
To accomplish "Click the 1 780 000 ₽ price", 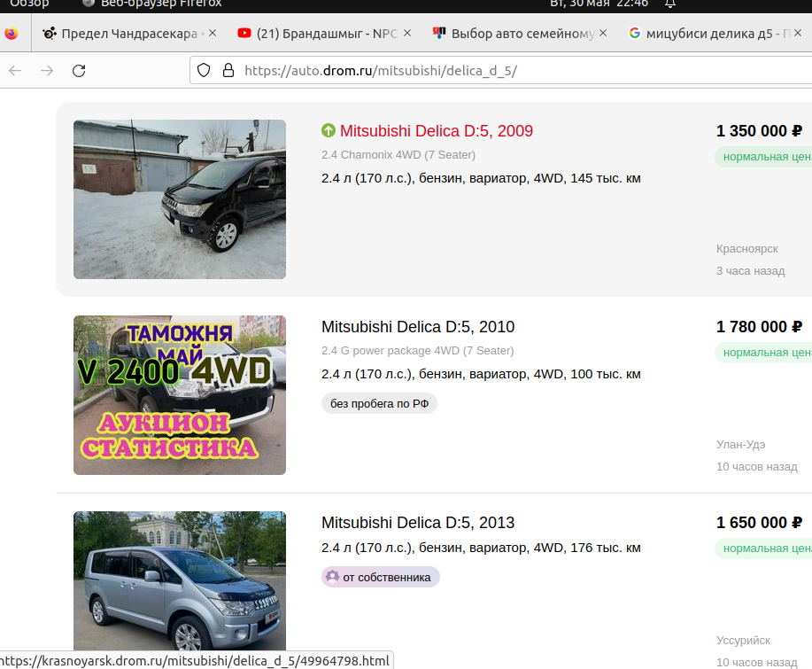I will [759, 327].
